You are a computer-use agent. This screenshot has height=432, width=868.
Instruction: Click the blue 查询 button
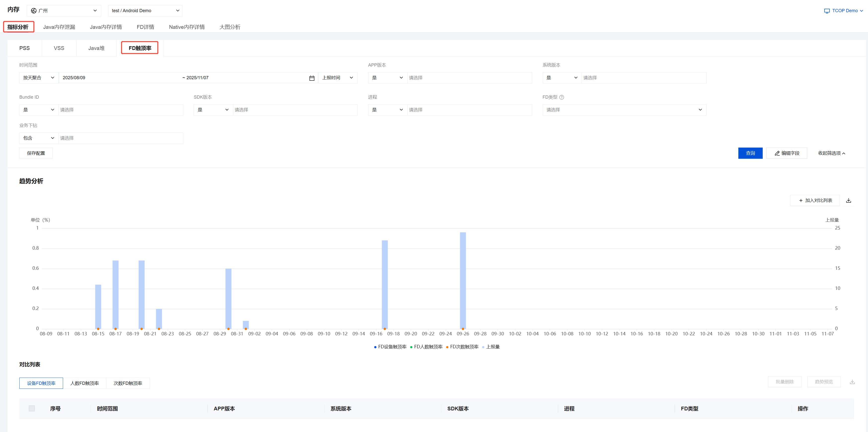(x=750, y=153)
